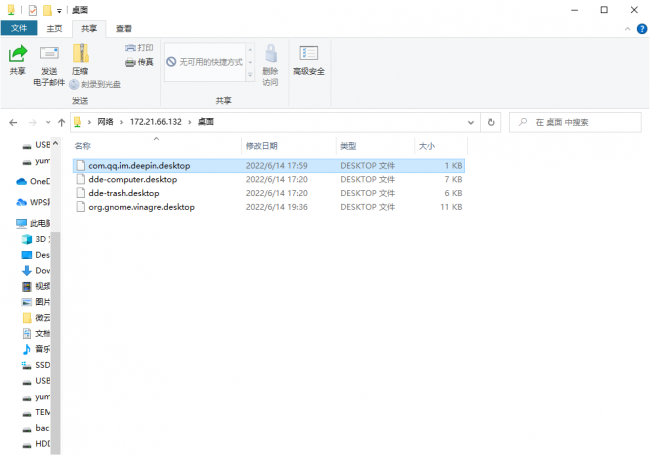Image resolution: width=650 pixels, height=455 pixels.
Task: Open Downloads folder in sidebar
Action: click(36, 271)
